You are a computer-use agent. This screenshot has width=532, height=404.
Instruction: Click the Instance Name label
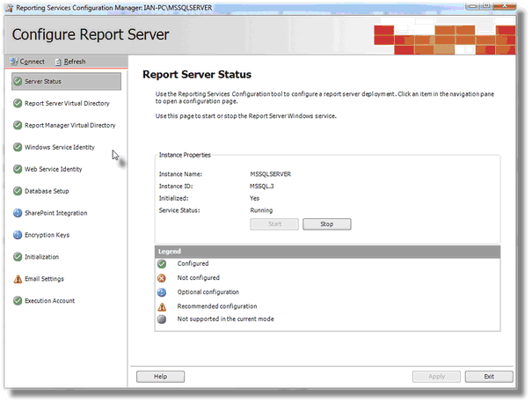coord(180,174)
